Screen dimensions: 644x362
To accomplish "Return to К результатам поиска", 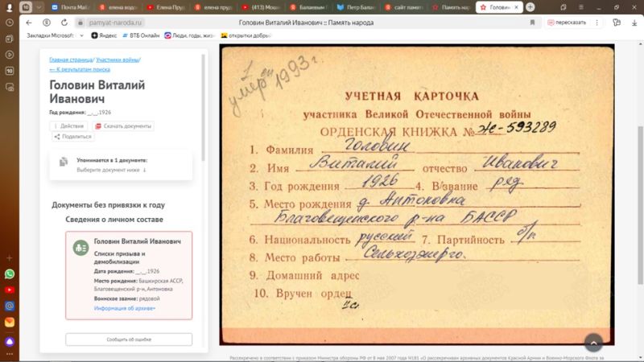I will [x=80, y=69].
